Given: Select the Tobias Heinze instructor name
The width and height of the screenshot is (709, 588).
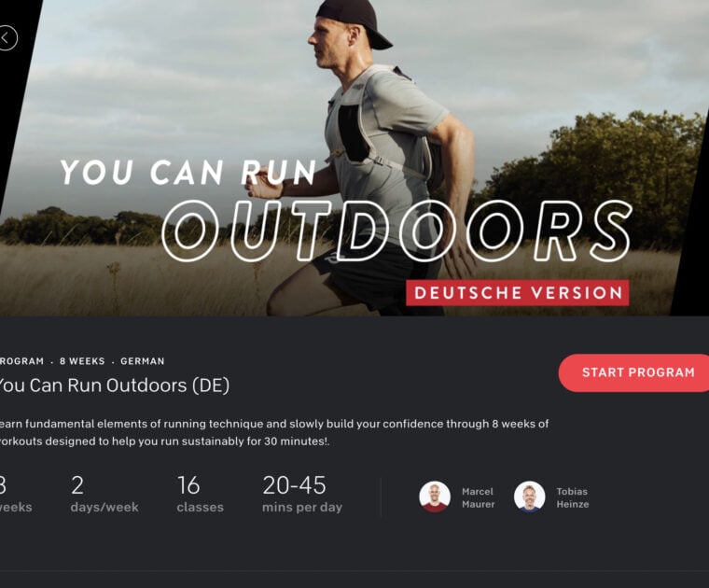Looking at the screenshot, I should 570,497.
